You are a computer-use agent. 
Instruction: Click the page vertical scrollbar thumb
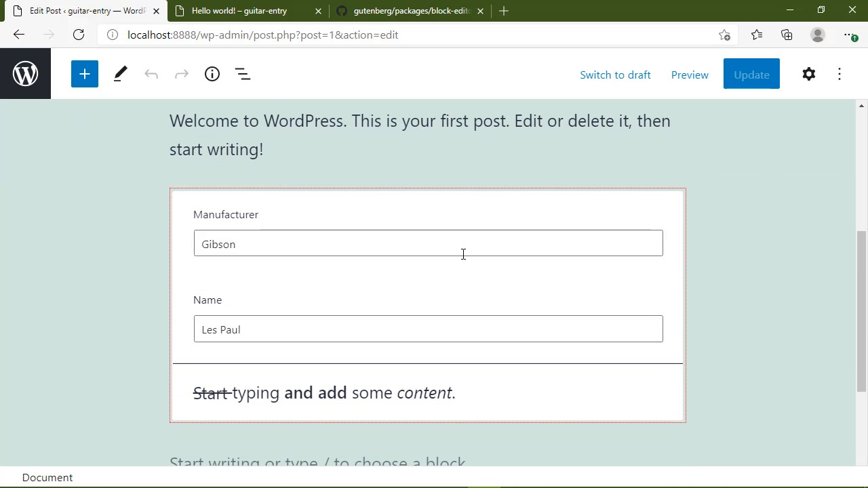(861, 310)
